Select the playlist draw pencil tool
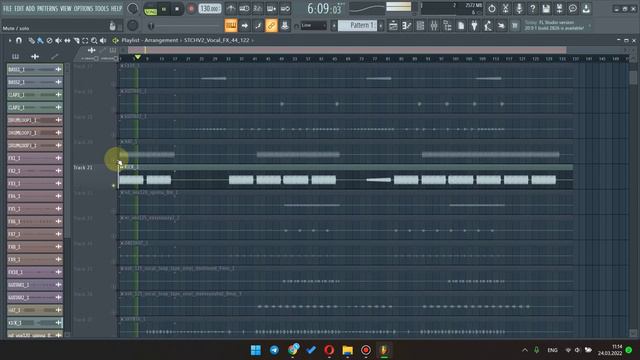 pyautogui.click(x=31, y=40)
